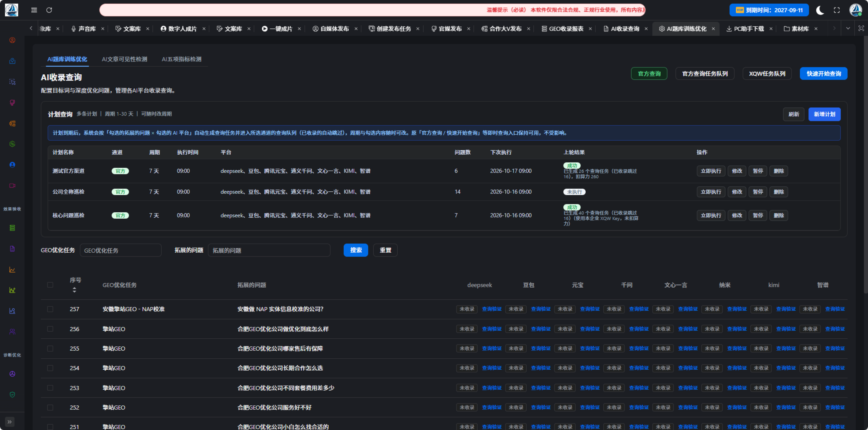Check the row 256 checkbox

pos(50,329)
